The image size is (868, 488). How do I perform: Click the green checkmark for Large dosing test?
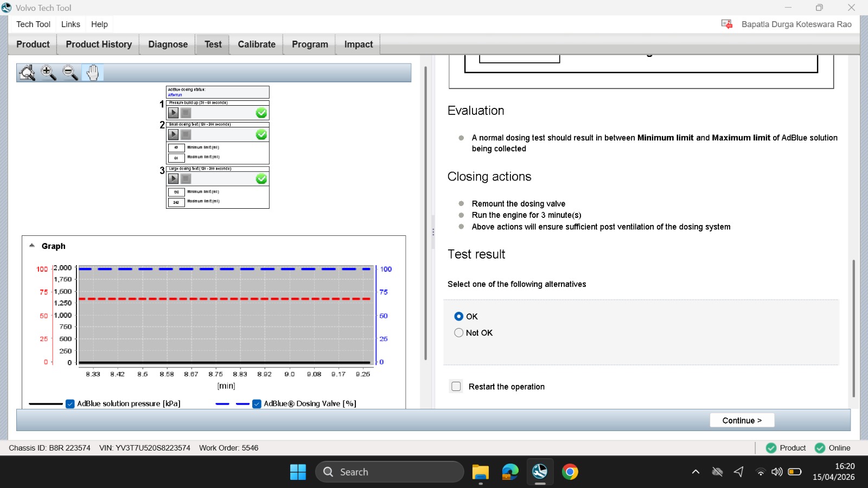pos(261,179)
